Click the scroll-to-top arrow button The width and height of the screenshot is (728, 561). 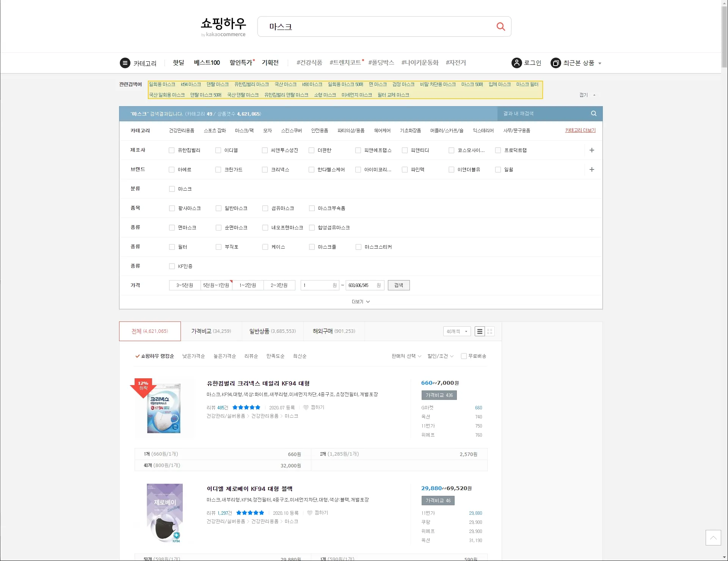713,537
